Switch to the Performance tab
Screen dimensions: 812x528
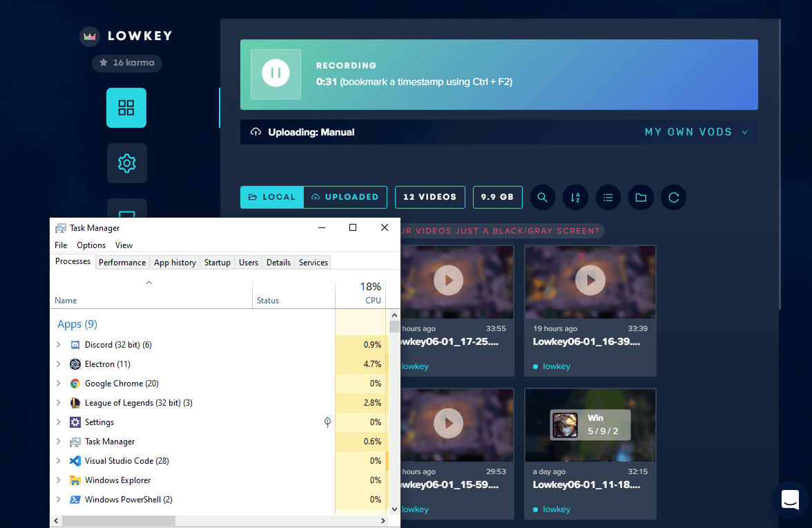point(122,263)
